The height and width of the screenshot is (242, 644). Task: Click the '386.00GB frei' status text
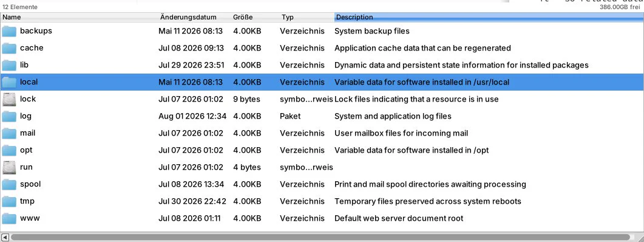point(620,7)
